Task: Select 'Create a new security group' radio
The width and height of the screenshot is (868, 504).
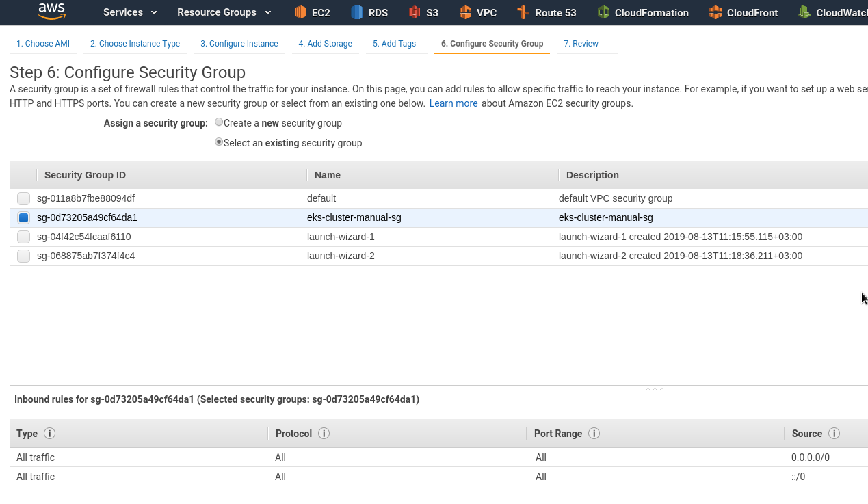Action: pyautogui.click(x=219, y=122)
